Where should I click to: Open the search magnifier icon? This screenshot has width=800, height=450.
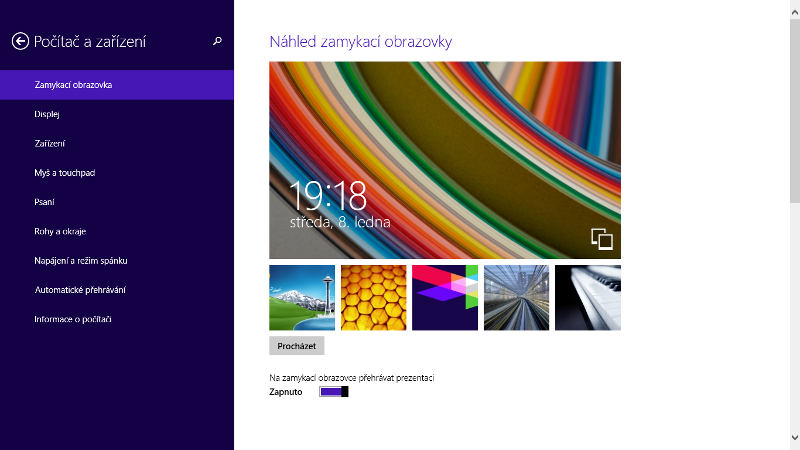click(217, 41)
